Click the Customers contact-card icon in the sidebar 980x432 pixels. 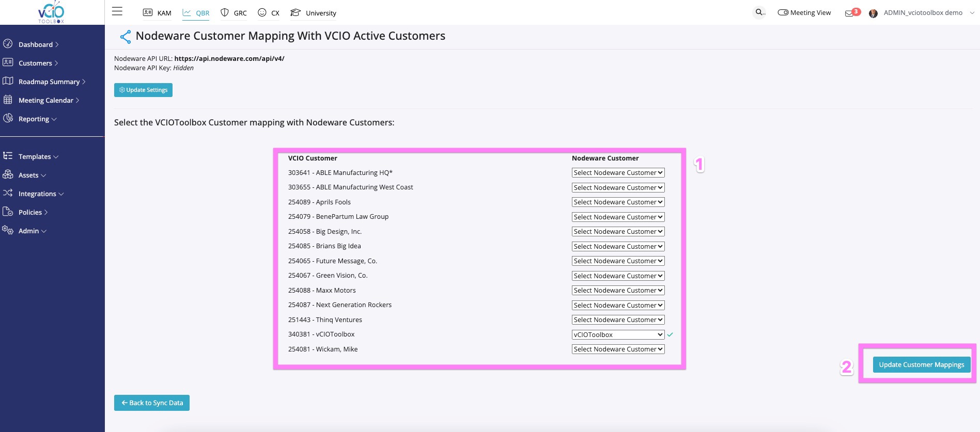tap(8, 62)
